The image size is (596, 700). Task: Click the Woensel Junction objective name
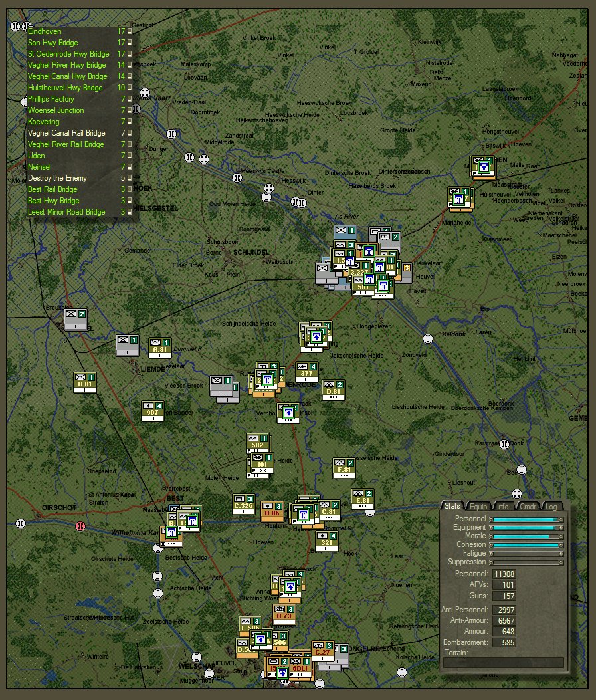tap(56, 110)
